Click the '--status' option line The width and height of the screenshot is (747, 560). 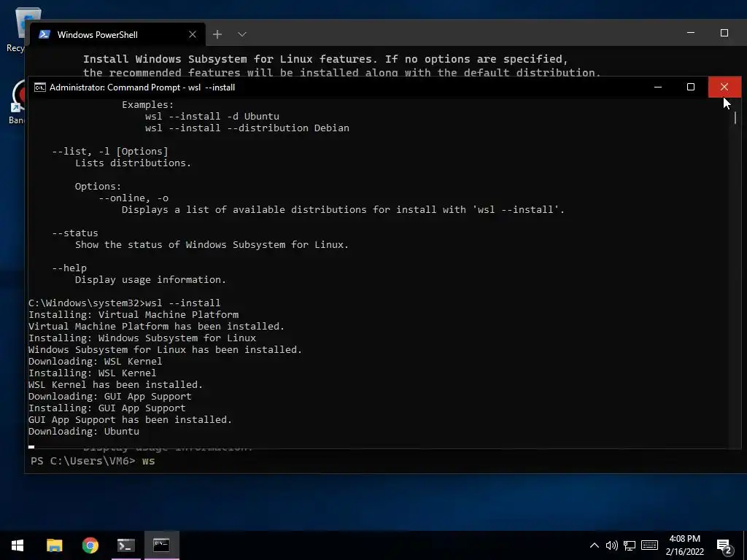75,233
